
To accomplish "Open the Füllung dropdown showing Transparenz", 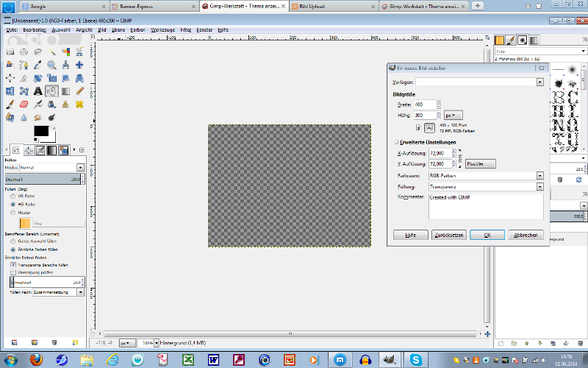I will (x=539, y=187).
